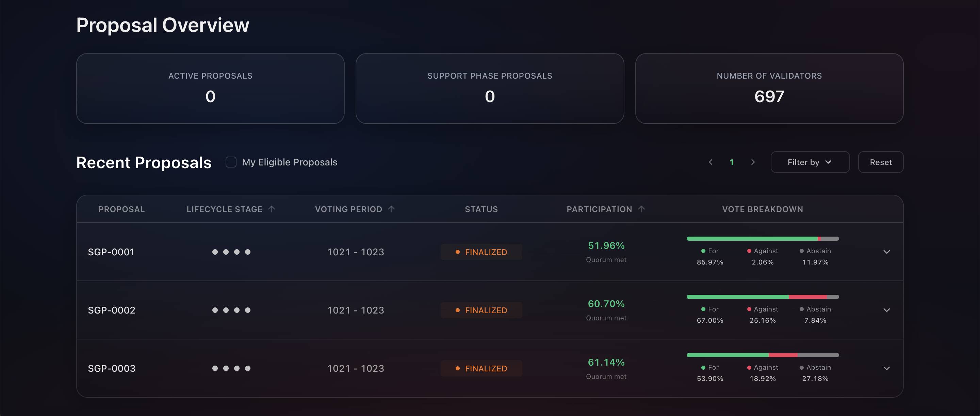
Task: Click SGP-0001 vote breakdown bar
Action: pyautogui.click(x=762, y=239)
